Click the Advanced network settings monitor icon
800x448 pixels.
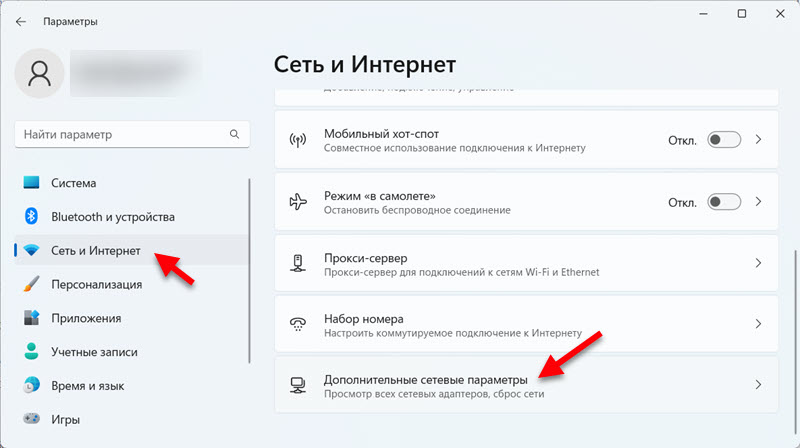[297, 385]
